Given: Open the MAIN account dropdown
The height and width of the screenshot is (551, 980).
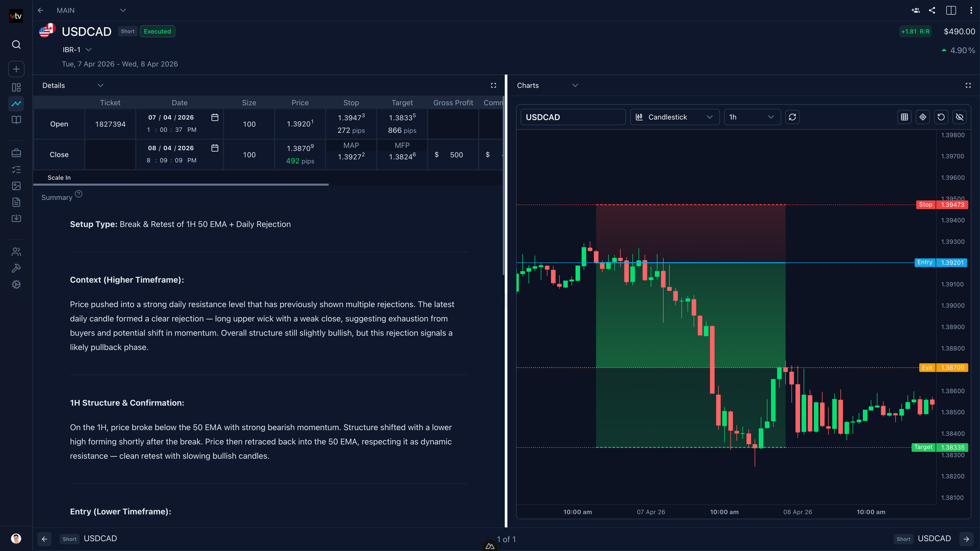Looking at the screenshot, I should 122,10.
